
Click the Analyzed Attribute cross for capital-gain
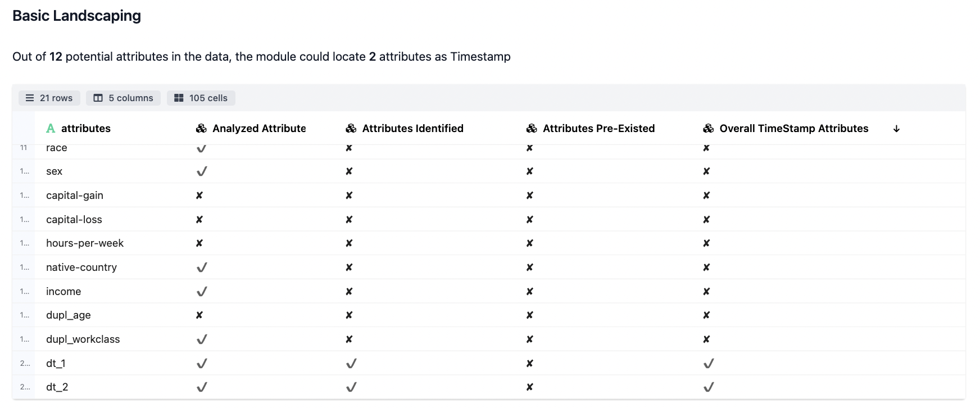point(199,196)
